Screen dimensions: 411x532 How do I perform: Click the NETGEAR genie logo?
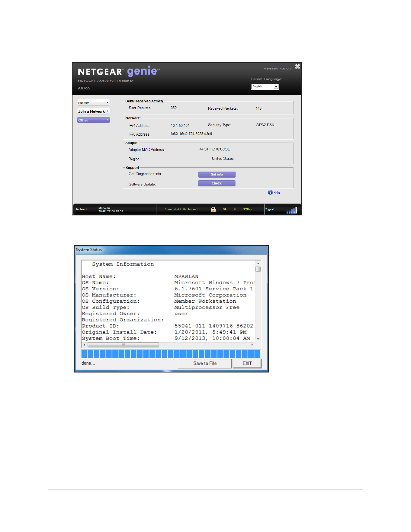pos(119,71)
